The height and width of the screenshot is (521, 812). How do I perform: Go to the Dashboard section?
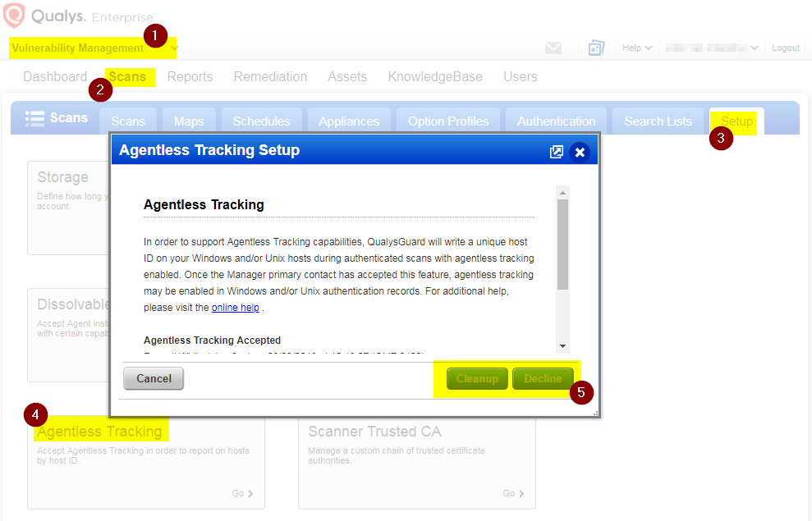[55, 76]
